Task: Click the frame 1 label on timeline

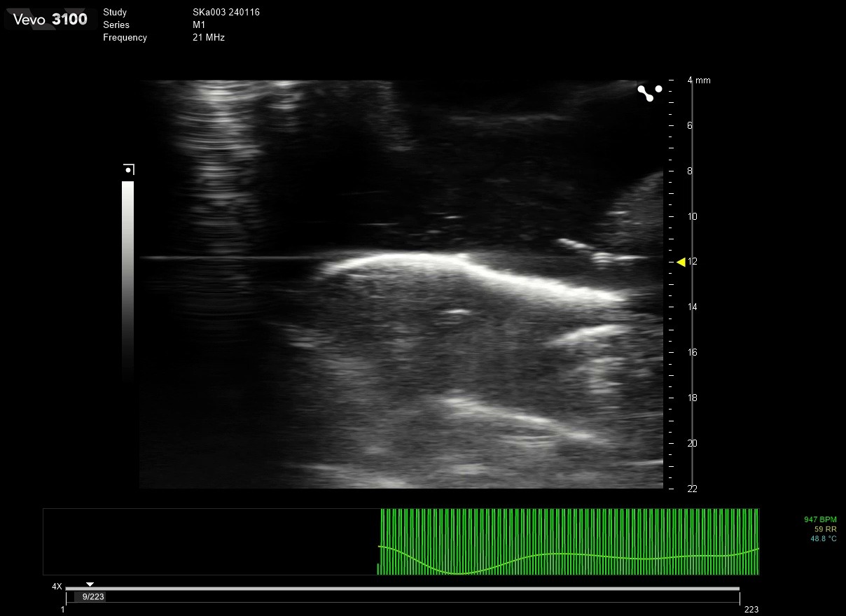Action: 62,610
